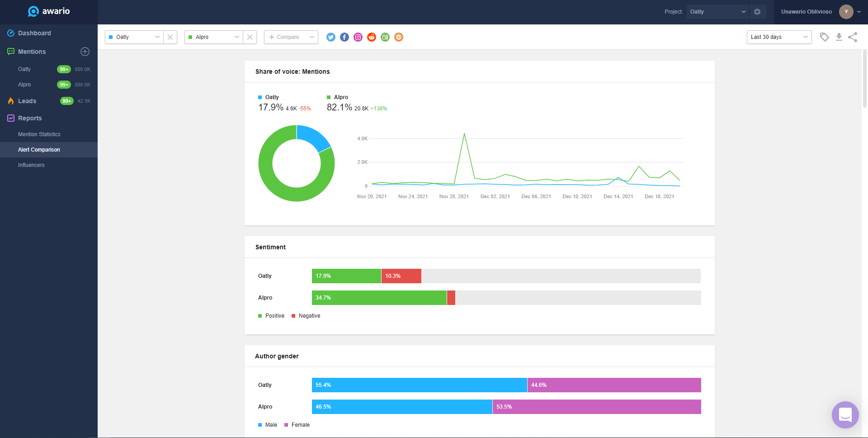The image size is (868, 438).
Task: Click Negative legend item
Action: click(x=306, y=316)
